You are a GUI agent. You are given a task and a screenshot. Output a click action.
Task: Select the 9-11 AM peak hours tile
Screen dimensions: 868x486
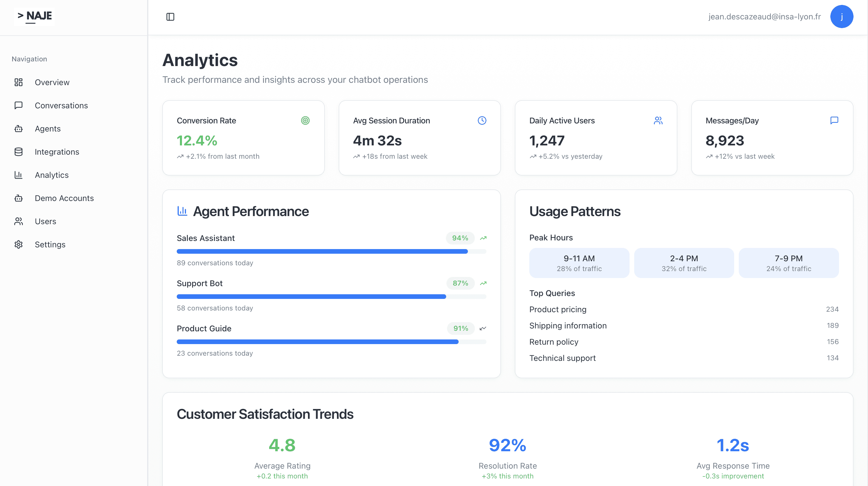click(579, 263)
